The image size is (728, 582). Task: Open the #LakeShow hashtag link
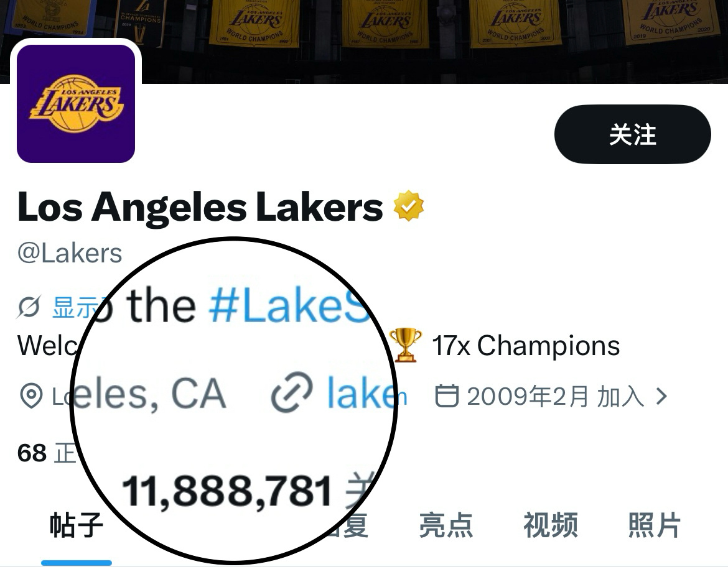[289, 305]
